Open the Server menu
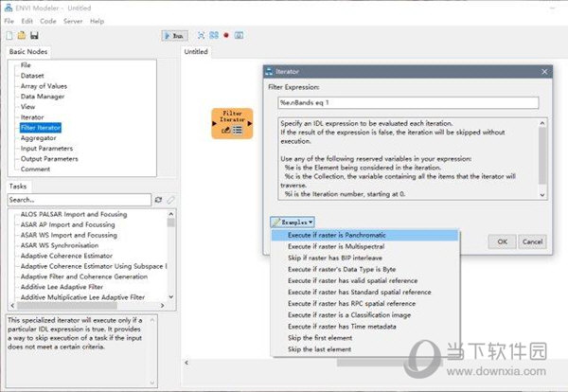Image resolution: width=568 pixels, height=392 pixels. 73,21
